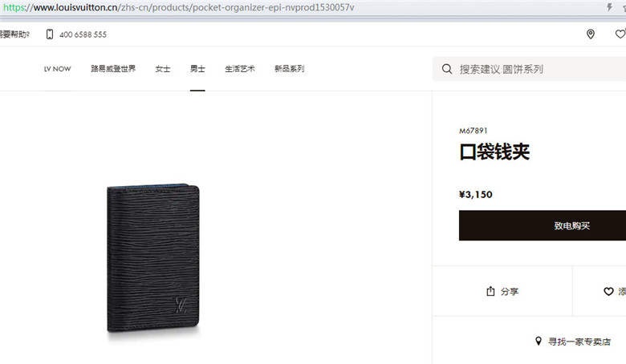Select the 男士 navigation tab
Image resolution: width=626 pixels, height=364 pixels.
[197, 69]
